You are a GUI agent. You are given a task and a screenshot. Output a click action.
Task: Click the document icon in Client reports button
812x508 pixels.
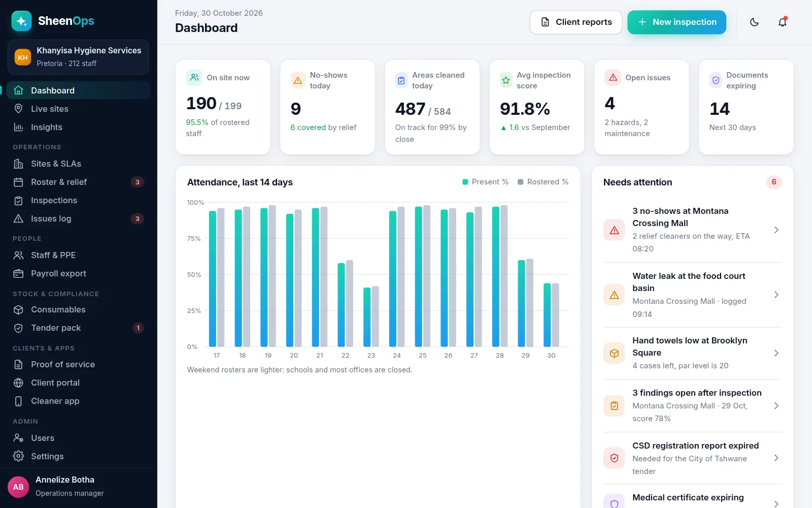coord(545,22)
